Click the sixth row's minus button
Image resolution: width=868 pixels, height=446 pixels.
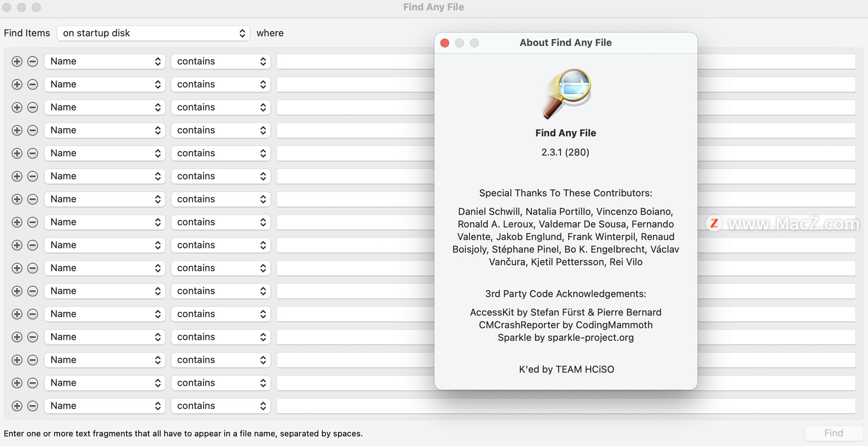(33, 176)
